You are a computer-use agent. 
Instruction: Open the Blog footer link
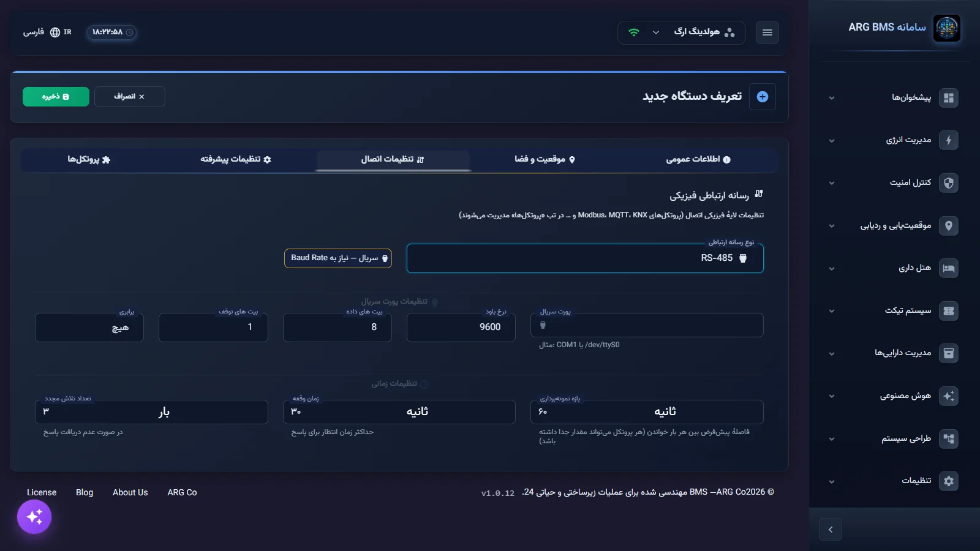coord(85,492)
